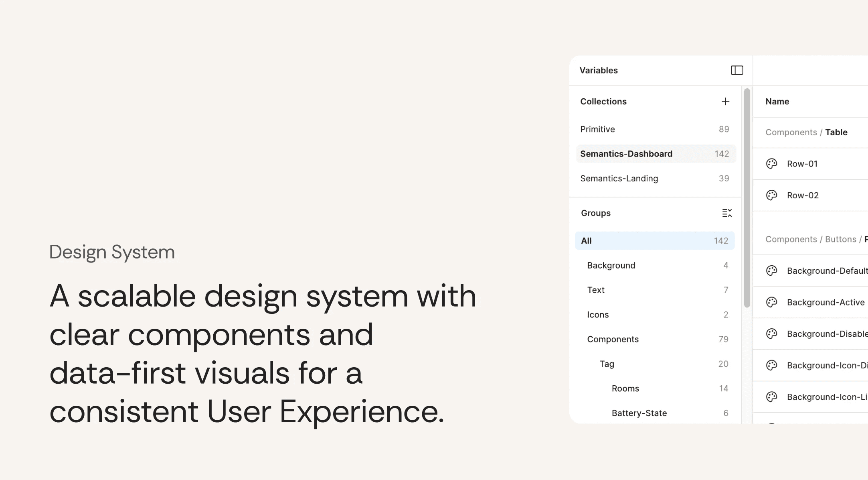Click the Collections section heading

click(x=603, y=102)
